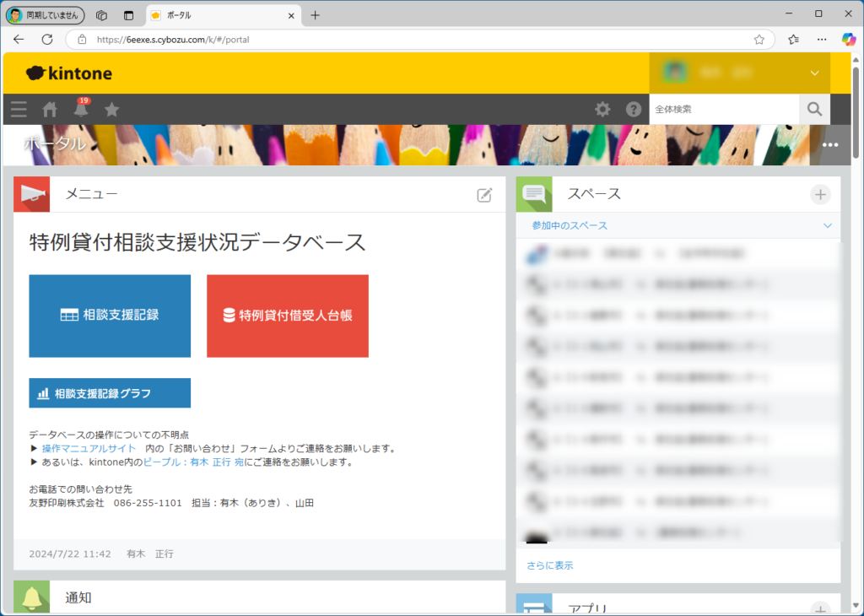This screenshot has width=864, height=616.
Task: Click the 全体検索 search input field
Action: click(x=723, y=109)
